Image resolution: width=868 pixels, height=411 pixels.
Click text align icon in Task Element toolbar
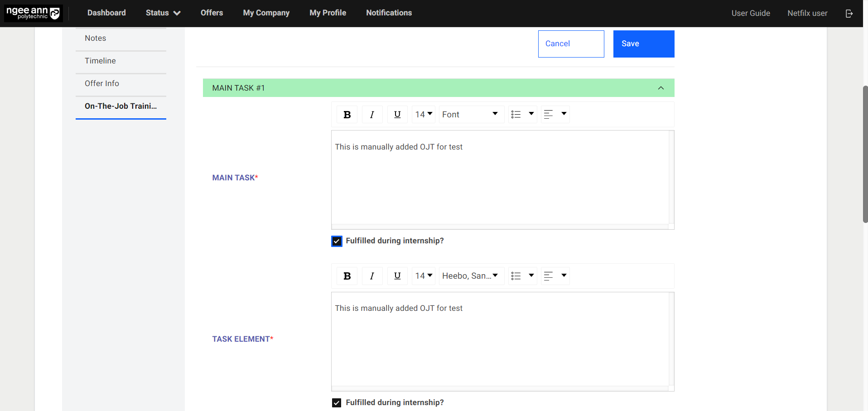(x=549, y=276)
